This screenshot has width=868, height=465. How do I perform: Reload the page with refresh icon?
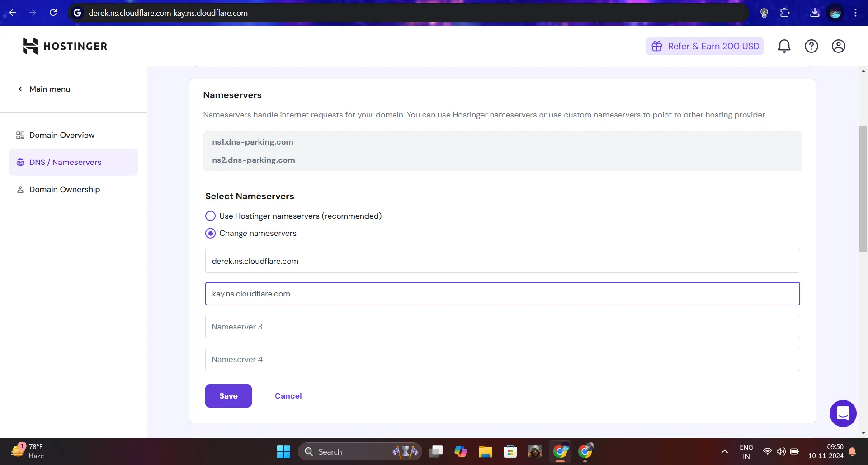click(53, 13)
